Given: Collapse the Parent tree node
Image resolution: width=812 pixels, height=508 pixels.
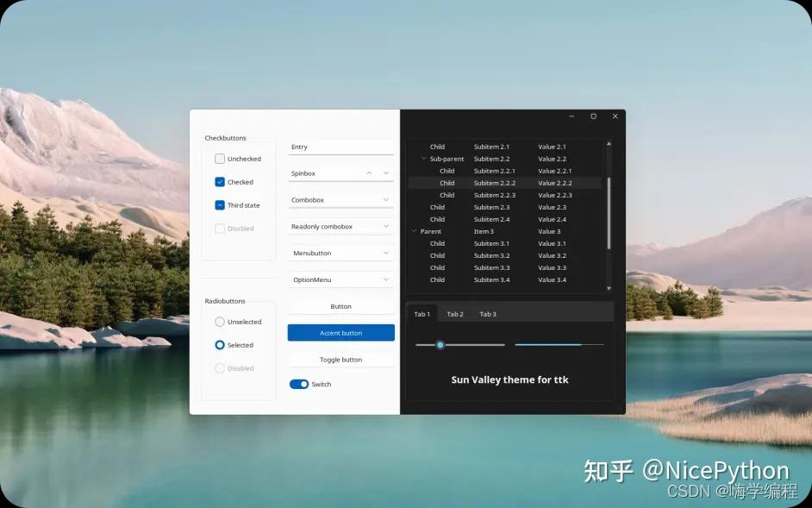Looking at the screenshot, I should 415,231.
